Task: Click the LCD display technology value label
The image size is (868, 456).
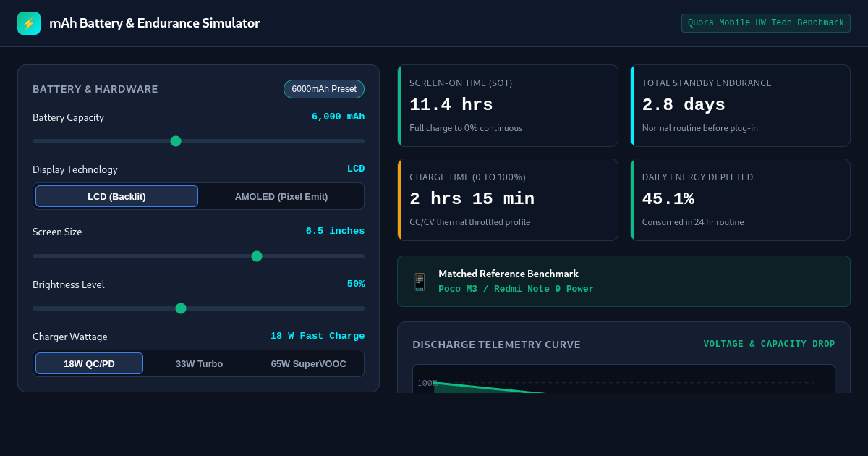Action: pos(356,169)
